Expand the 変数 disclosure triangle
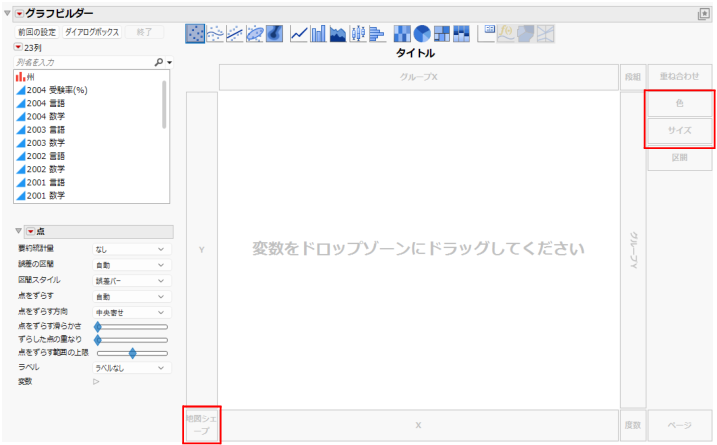The image size is (717, 445). tap(96, 381)
